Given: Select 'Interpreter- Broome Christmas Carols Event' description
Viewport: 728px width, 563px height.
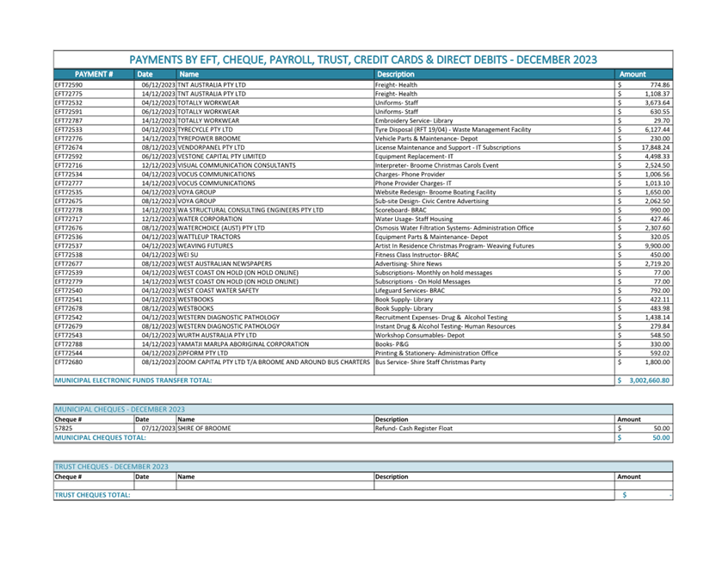Looking at the screenshot, I should click(436, 165).
